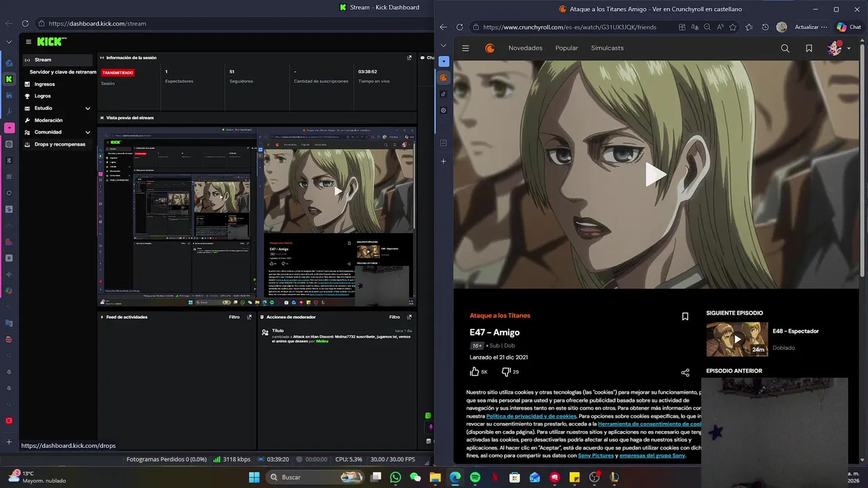Open Crunchyroll search
Image resolution: width=868 pixels, height=488 pixels.
(785, 48)
